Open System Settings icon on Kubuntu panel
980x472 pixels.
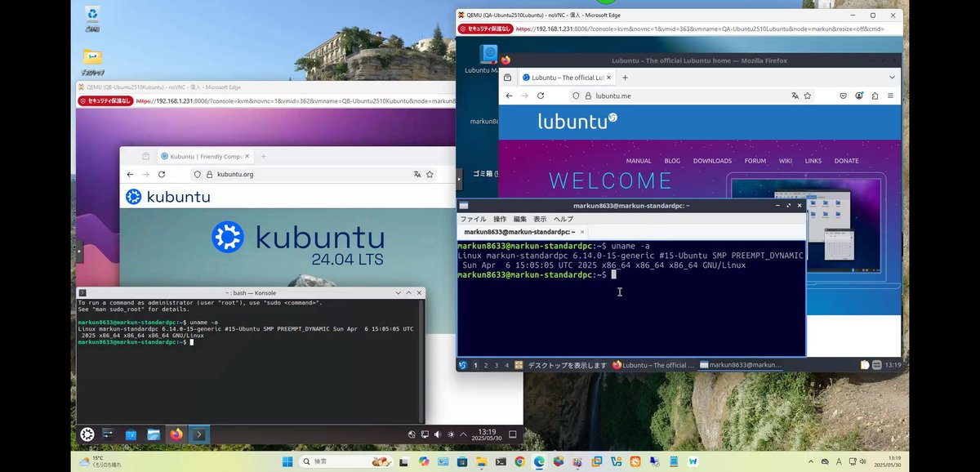pyautogui.click(x=109, y=434)
